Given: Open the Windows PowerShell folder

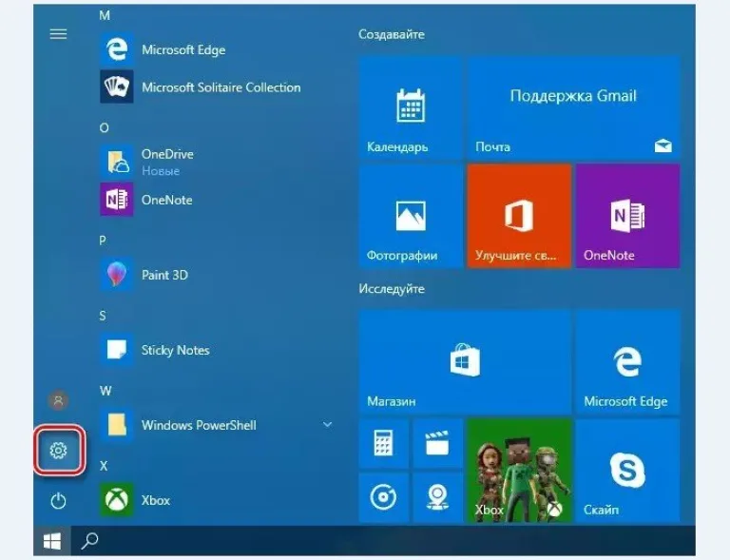Looking at the screenshot, I should pyautogui.click(x=216, y=425).
